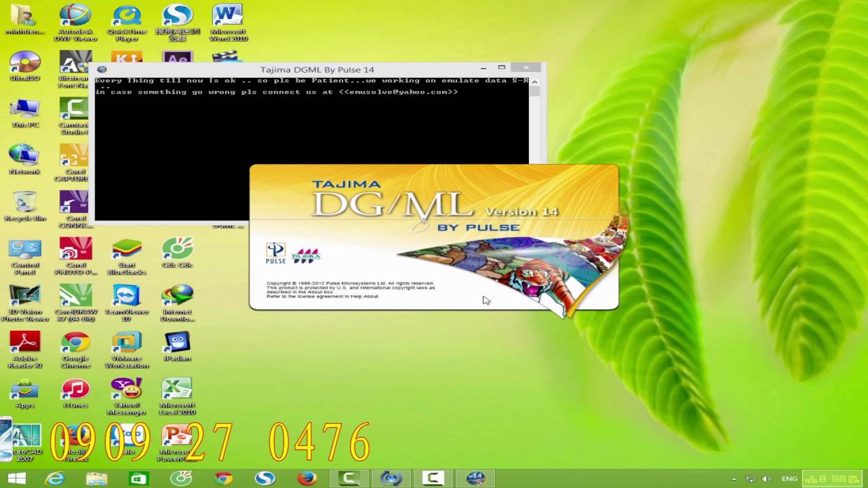Open Firefox from taskbar
The height and width of the screenshot is (488, 868).
click(x=307, y=479)
